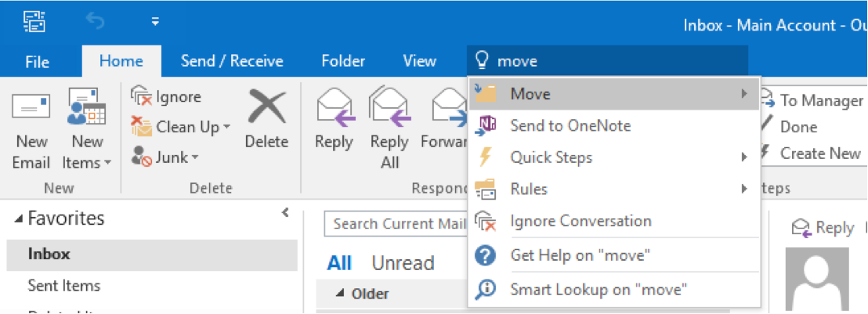868x314 pixels.
Task: Open the File tab
Action: coord(37,62)
